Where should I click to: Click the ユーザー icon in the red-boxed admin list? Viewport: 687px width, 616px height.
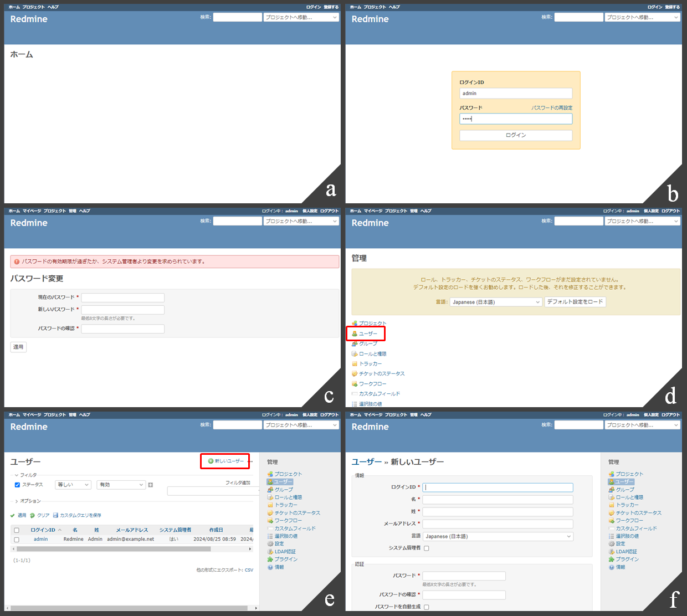[x=355, y=333]
